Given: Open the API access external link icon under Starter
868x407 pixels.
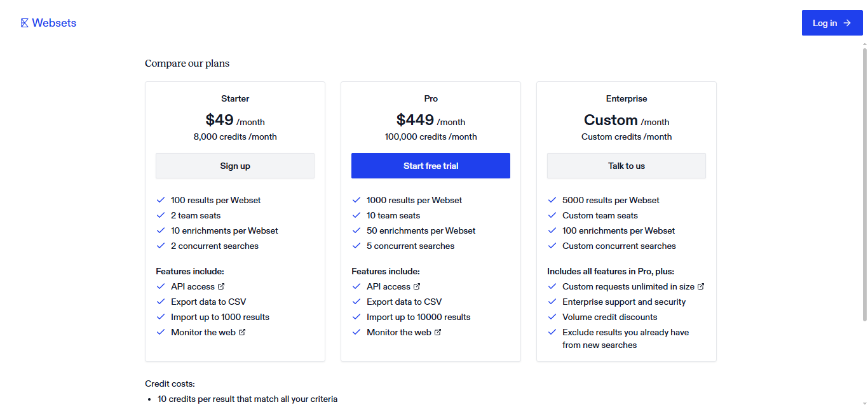Looking at the screenshot, I should coord(222,286).
